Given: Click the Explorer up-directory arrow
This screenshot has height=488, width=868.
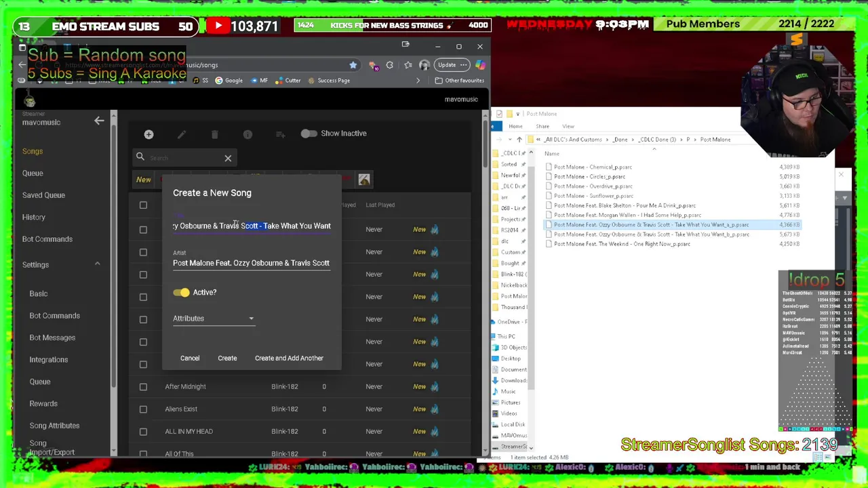Looking at the screenshot, I should click(519, 140).
